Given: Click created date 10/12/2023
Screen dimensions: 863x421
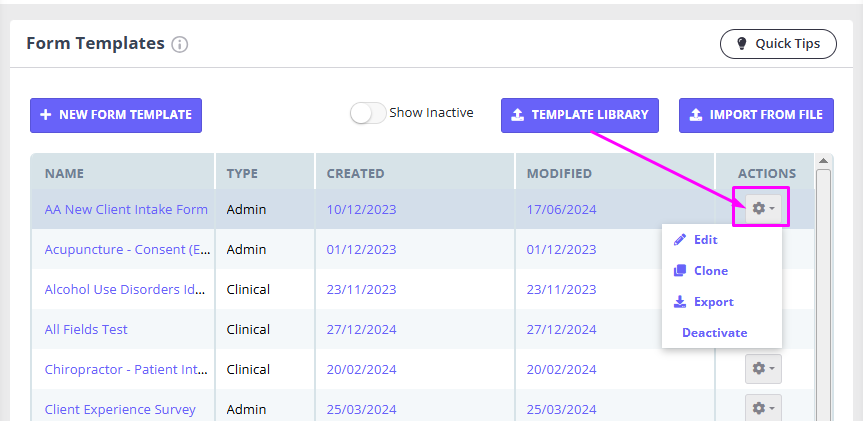Looking at the screenshot, I should [362, 210].
